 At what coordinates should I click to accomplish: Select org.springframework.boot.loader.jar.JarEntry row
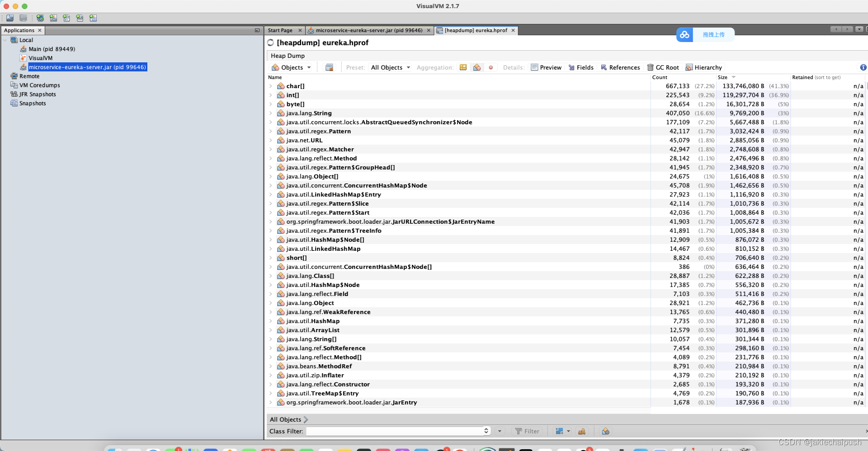[565, 402]
